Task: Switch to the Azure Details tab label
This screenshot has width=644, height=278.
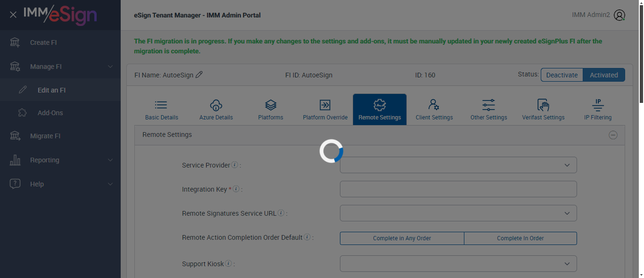Action: pos(216,118)
